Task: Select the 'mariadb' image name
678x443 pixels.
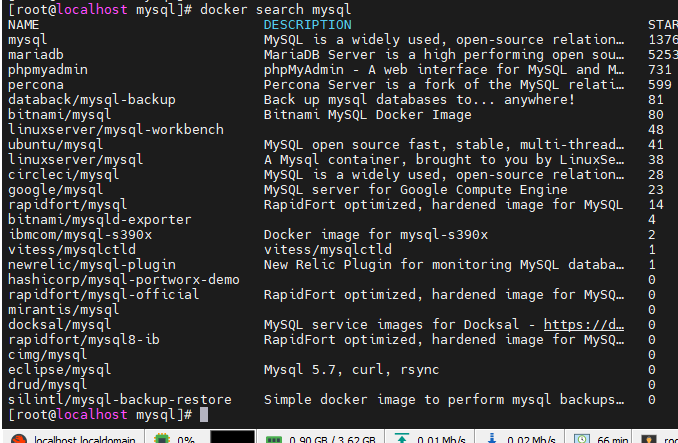Action: [36, 54]
